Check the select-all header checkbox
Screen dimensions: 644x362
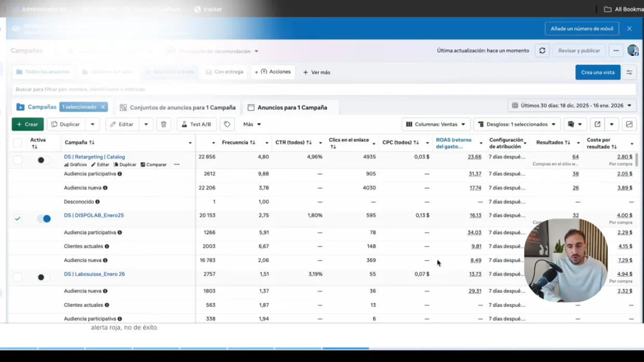pyautogui.click(x=18, y=143)
